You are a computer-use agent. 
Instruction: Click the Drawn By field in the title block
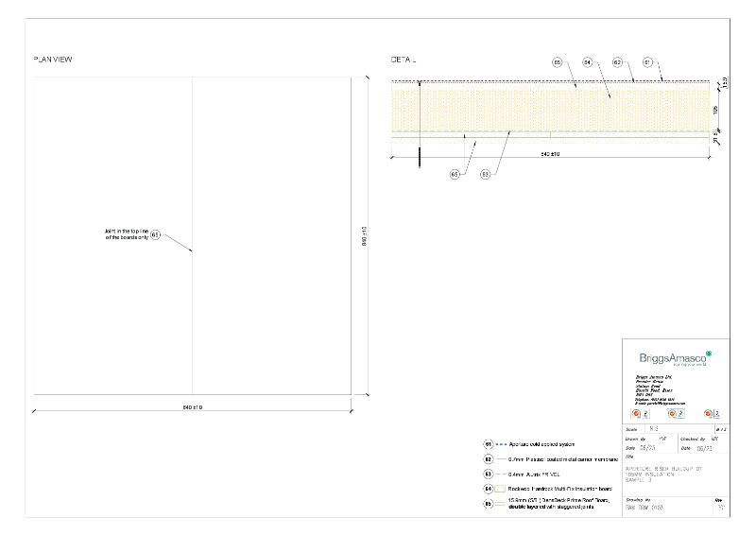pyautogui.click(x=646, y=439)
